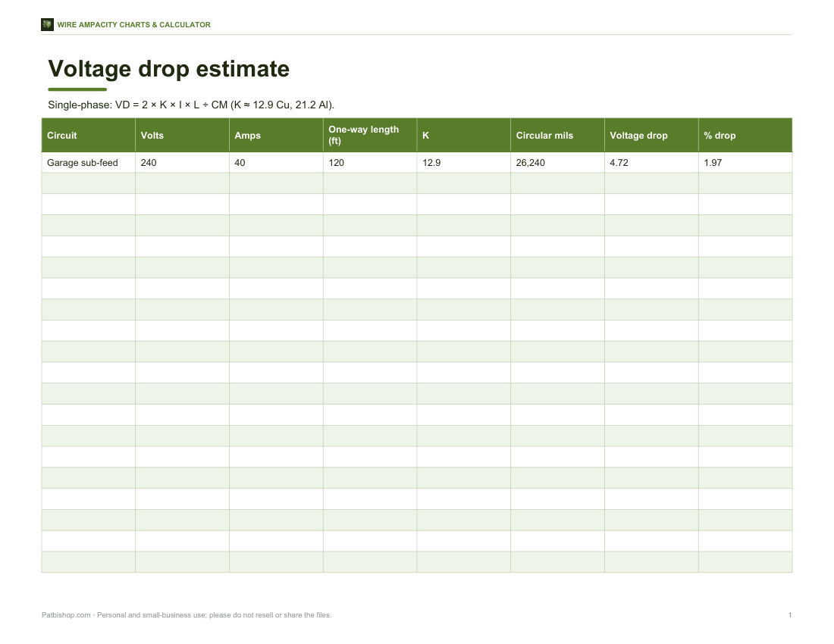
Task: Click the single-phase VD formula line
Action: click(191, 105)
